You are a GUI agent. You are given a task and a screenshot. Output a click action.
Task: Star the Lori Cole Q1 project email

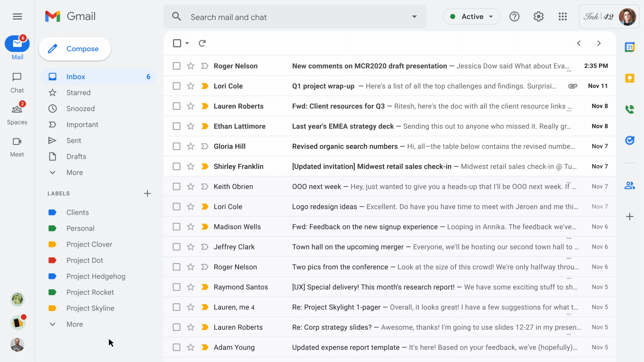click(191, 86)
